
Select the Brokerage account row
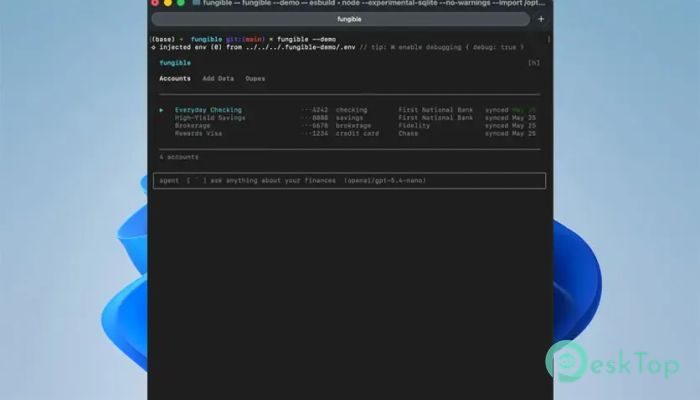[x=348, y=126]
